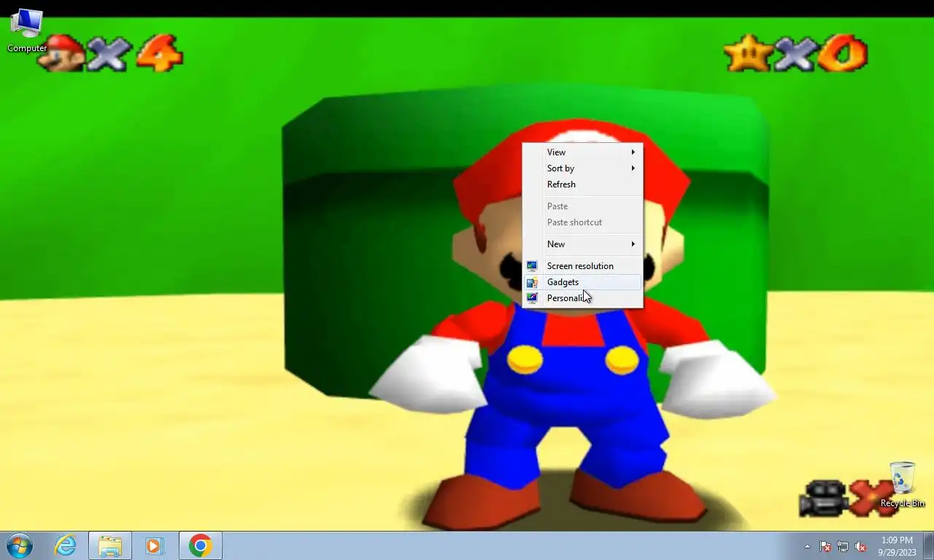This screenshot has height=560, width=934.
Task: Open the Computer desktop icon
Action: (x=27, y=30)
